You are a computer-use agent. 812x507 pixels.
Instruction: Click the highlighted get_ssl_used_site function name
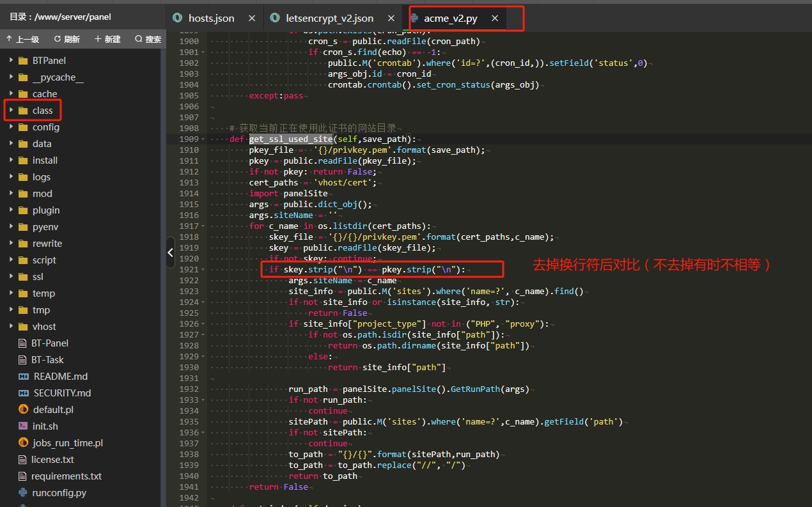291,139
